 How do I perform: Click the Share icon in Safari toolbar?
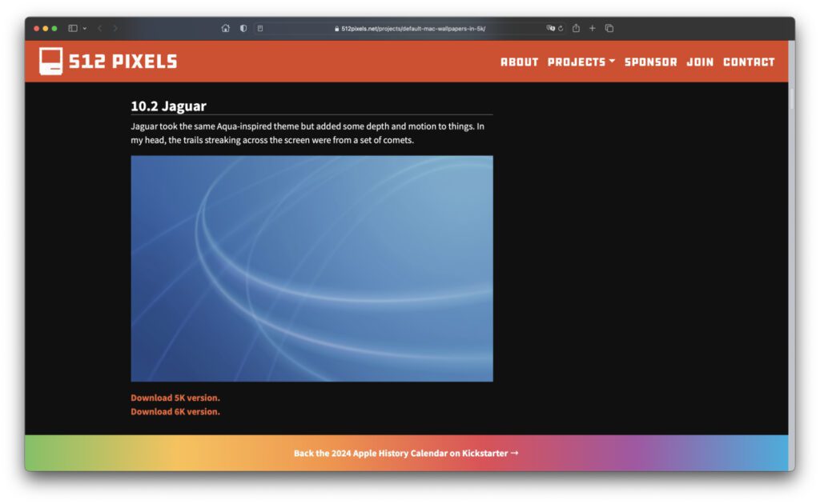[576, 28]
